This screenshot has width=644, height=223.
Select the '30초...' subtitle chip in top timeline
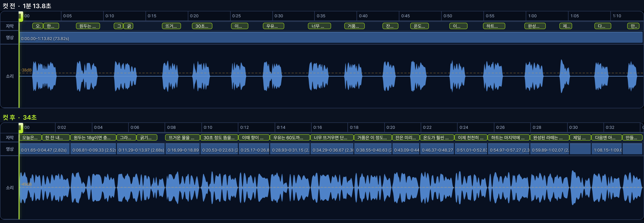coord(202,26)
